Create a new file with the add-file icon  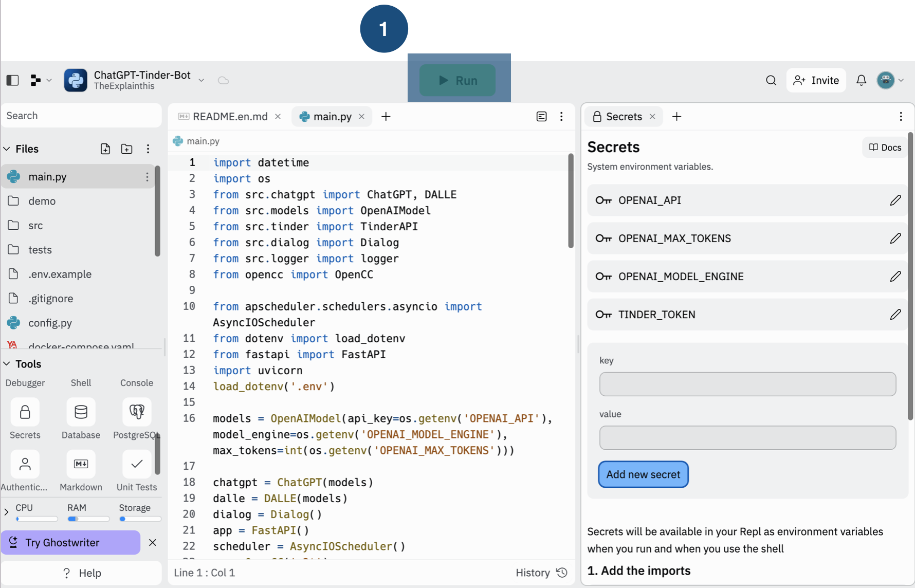click(x=105, y=149)
